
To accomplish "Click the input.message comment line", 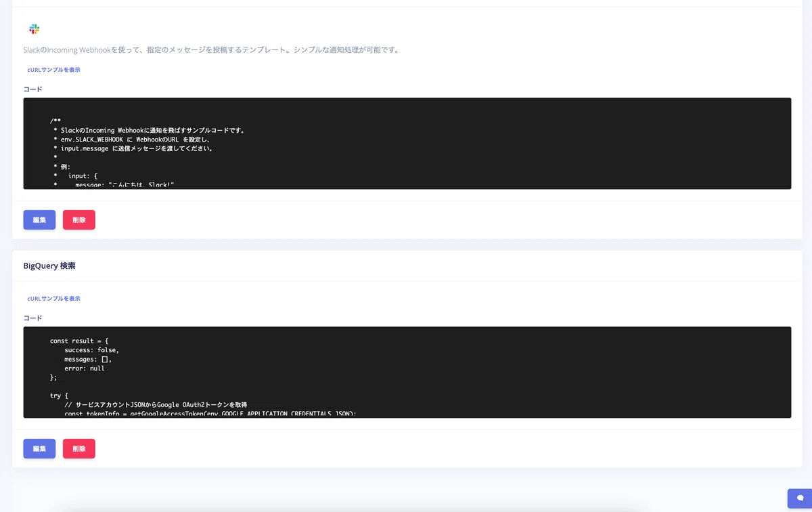I will [x=133, y=148].
